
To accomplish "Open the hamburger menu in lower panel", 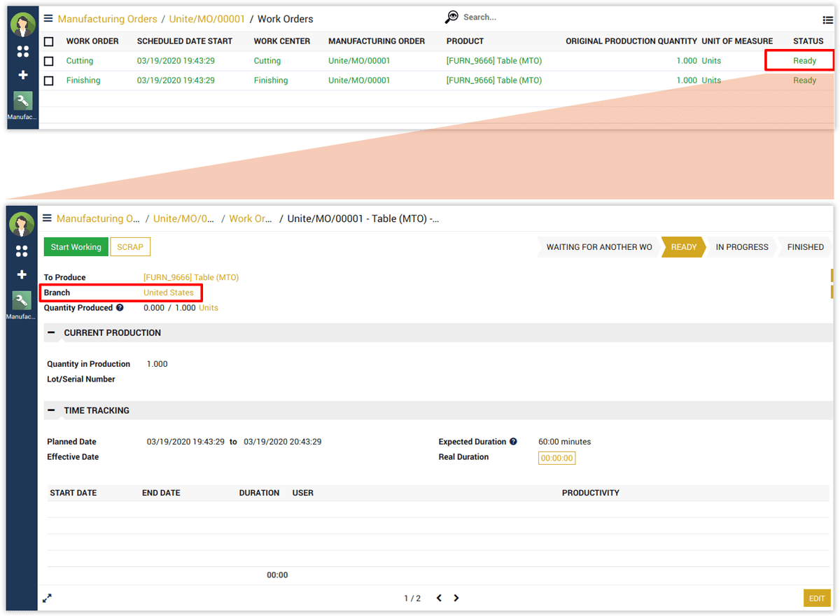I will (47, 218).
